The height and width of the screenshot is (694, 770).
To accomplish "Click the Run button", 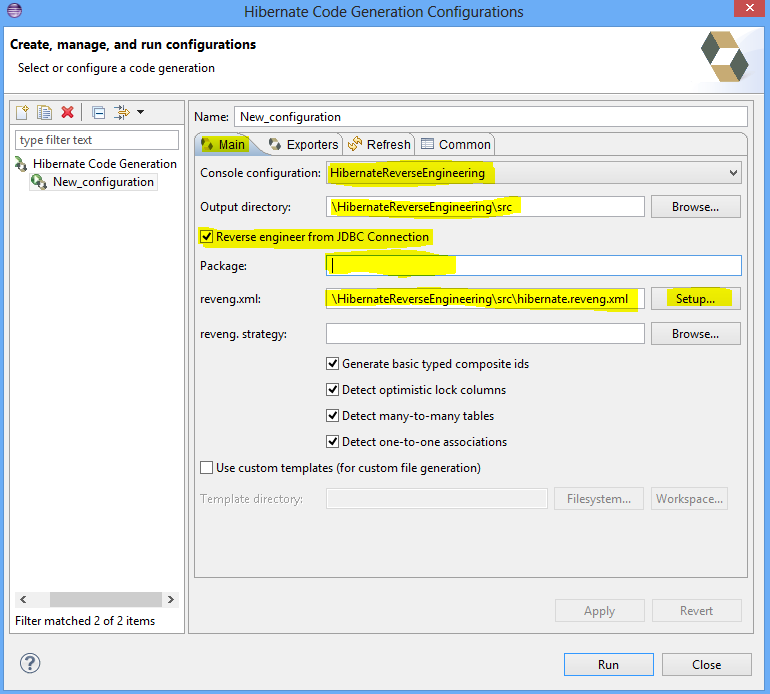I will pyautogui.click(x=608, y=665).
